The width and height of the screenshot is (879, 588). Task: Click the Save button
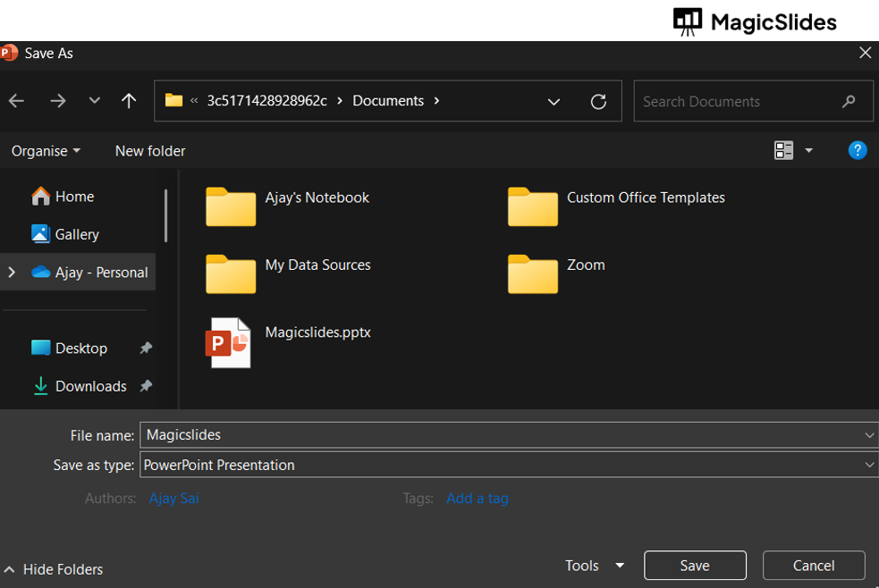coord(694,566)
